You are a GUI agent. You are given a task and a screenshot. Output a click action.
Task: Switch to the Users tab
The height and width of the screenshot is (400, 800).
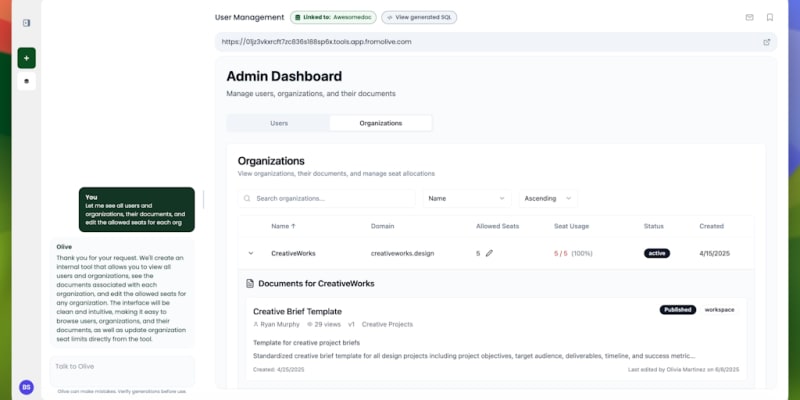[279, 123]
